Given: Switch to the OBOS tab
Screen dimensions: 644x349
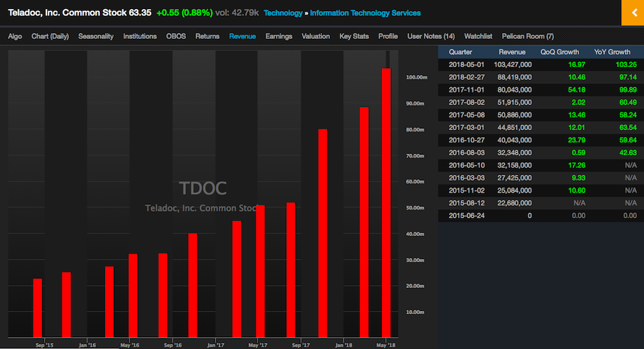Looking at the screenshot, I should (176, 36).
